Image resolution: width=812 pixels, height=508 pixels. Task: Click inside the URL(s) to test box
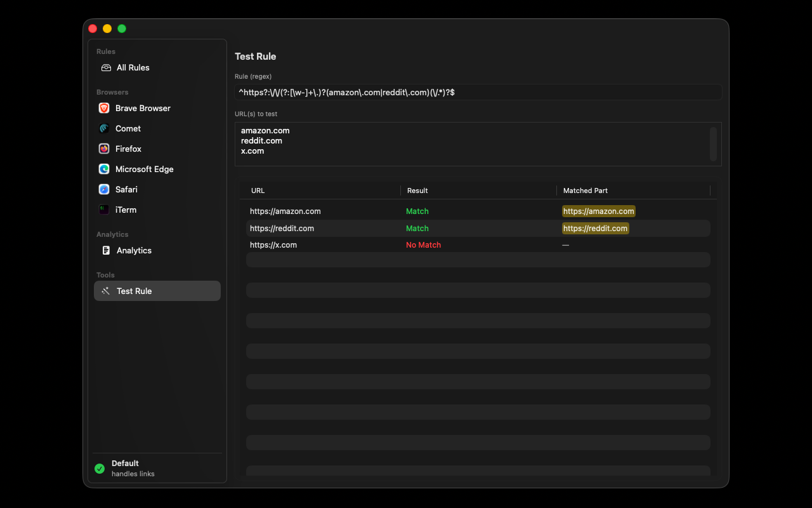point(473,144)
